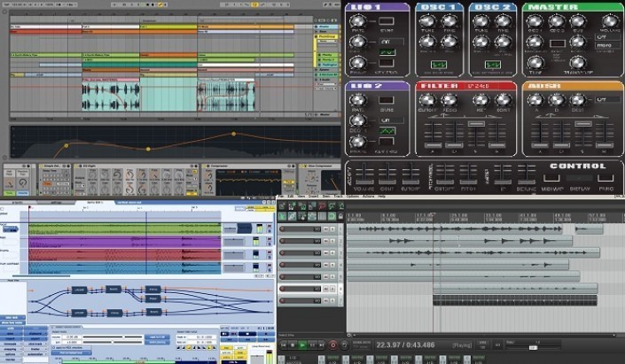Click the Filter Cutoff knob on the synth
The width and height of the screenshot is (625, 364).
point(427,99)
